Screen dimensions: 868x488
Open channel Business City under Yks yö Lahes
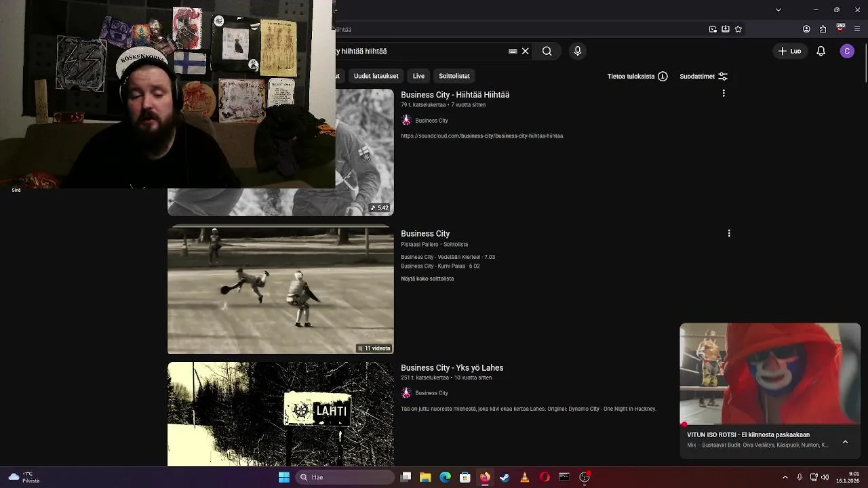431,393
